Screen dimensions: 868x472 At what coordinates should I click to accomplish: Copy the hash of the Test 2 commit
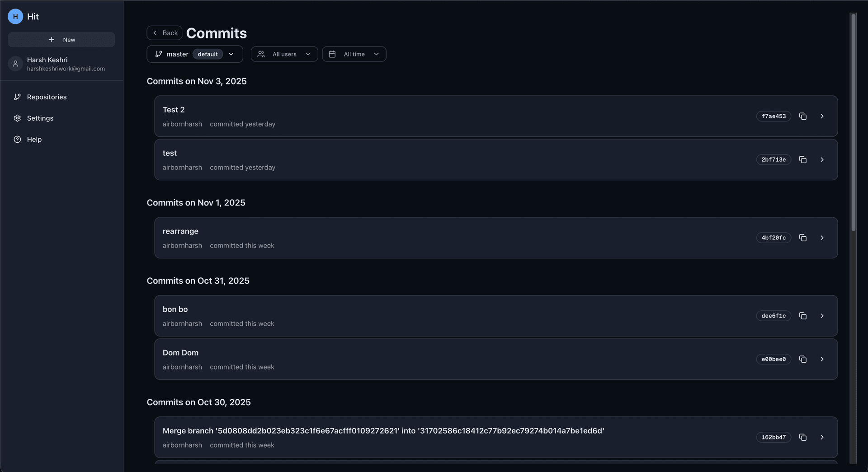click(x=803, y=116)
